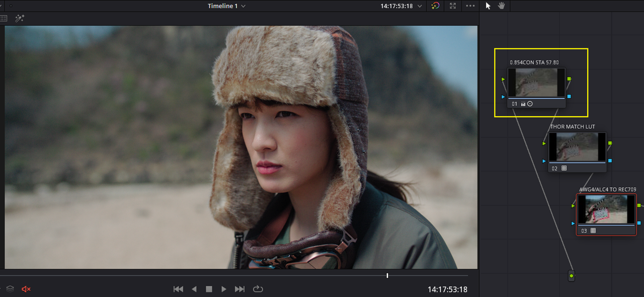This screenshot has width=644, height=297.
Task: Click the 0.854CON STA 57.80 node label
Action: tap(534, 62)
